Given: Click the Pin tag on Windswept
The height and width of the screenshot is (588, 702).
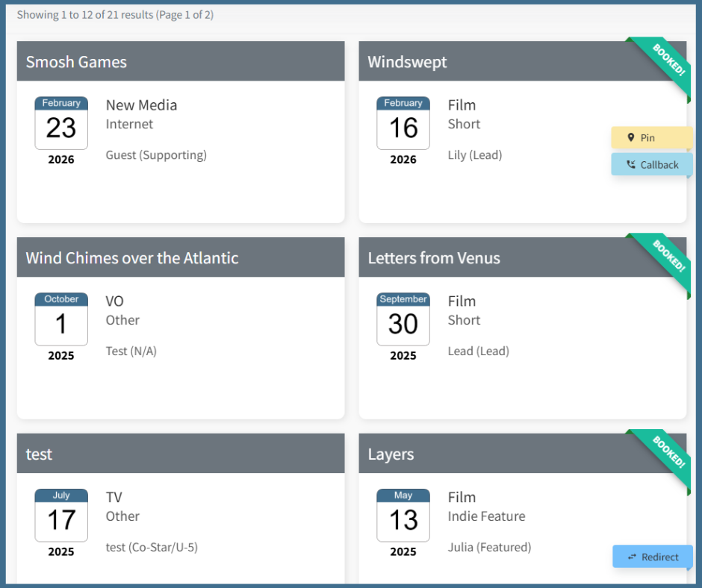Looking at the screenshot, I should [x=651, y=138].
